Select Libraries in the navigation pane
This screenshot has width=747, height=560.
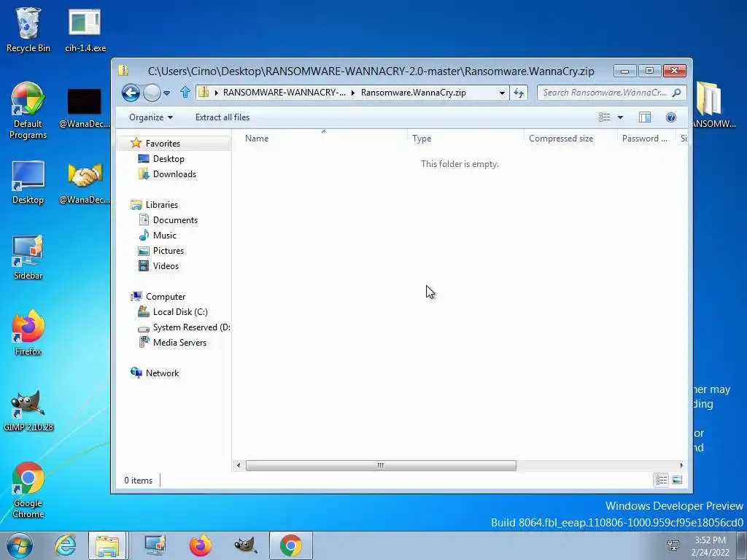pos(161,205)
